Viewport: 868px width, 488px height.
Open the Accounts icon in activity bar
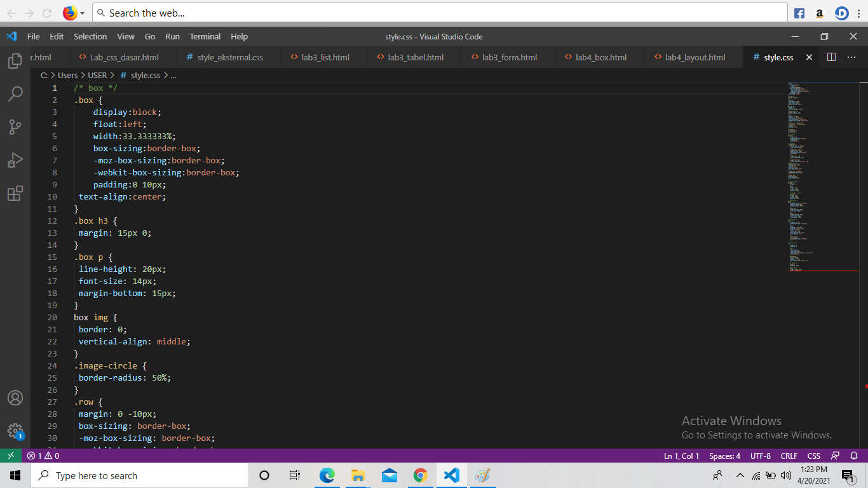click(x=15, y=398)
